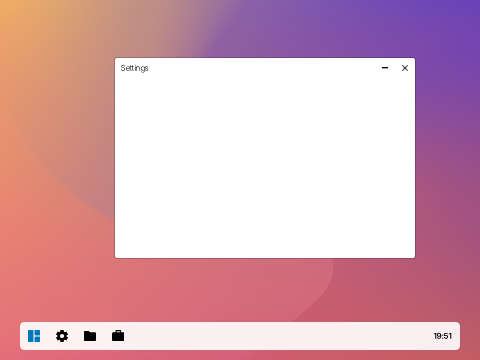Open Settings from the gear icon

coord(62,336)
